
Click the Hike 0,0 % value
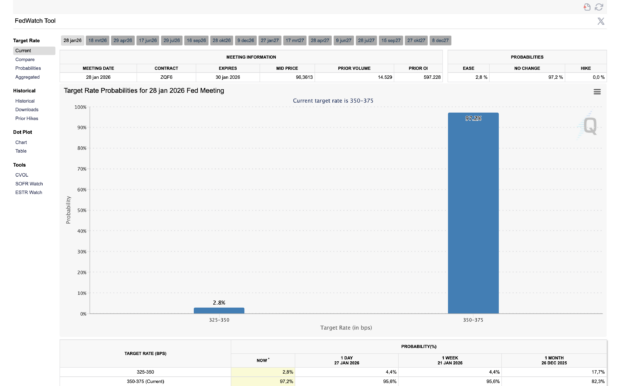click(x=599, y=77)
